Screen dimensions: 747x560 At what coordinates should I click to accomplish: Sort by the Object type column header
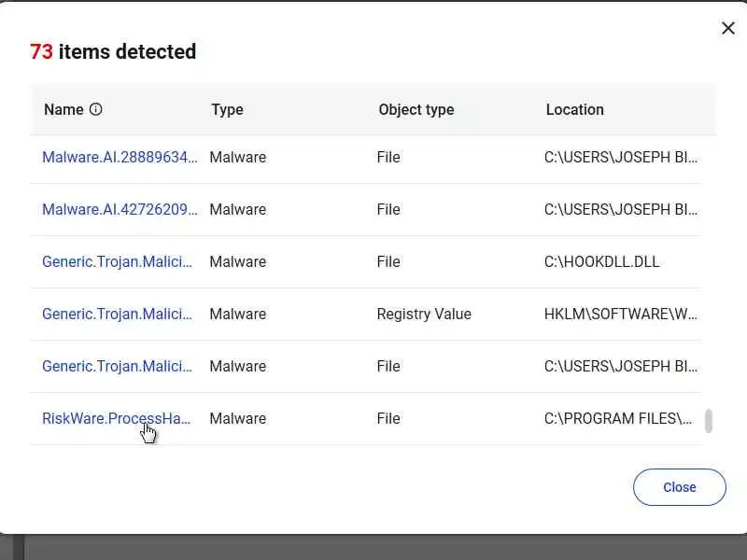(416, 109)
